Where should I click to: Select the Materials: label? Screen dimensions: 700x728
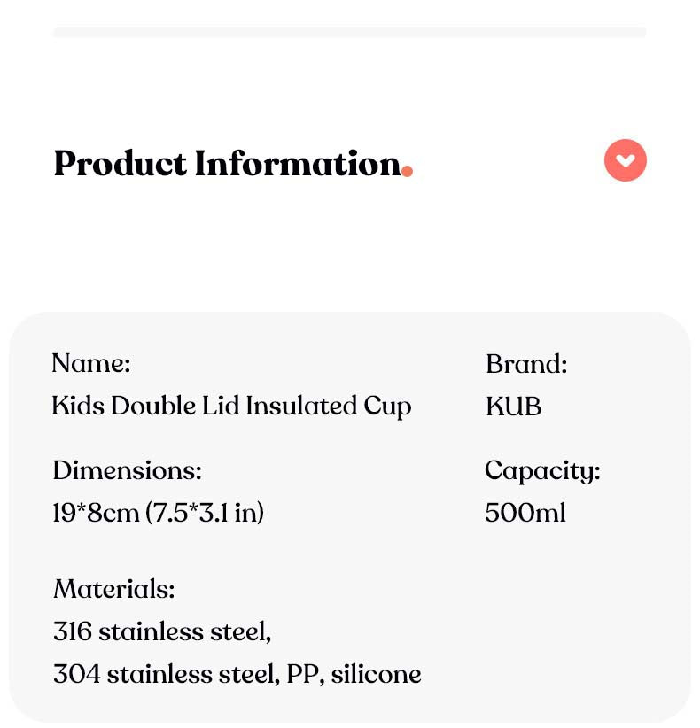113,589
